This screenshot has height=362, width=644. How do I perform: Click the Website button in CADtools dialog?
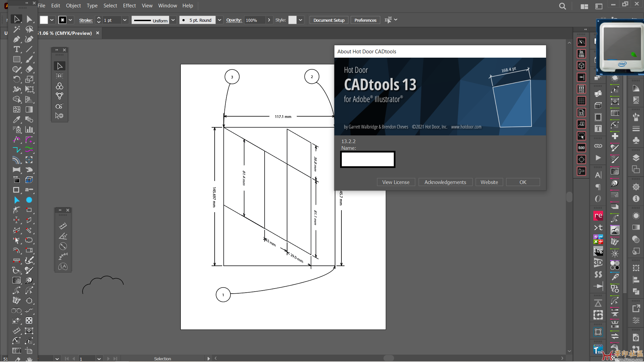click(490, 182)
